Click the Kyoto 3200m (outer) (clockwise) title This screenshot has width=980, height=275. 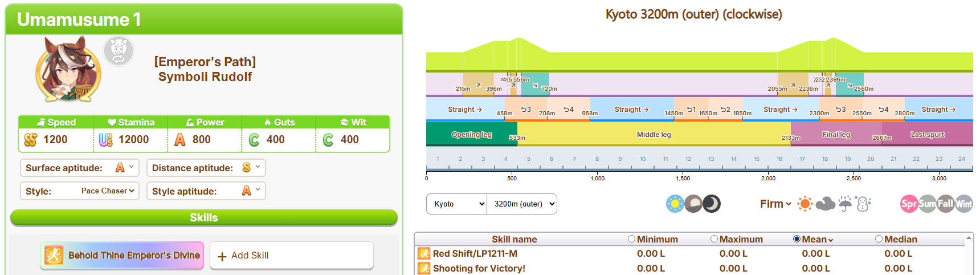point(693,14)
